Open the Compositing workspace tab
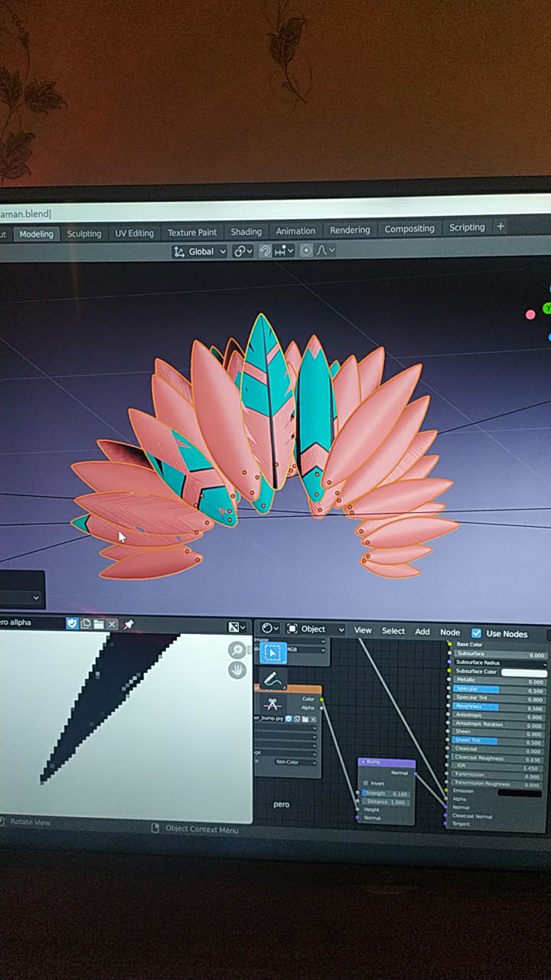 click(409, 228)
